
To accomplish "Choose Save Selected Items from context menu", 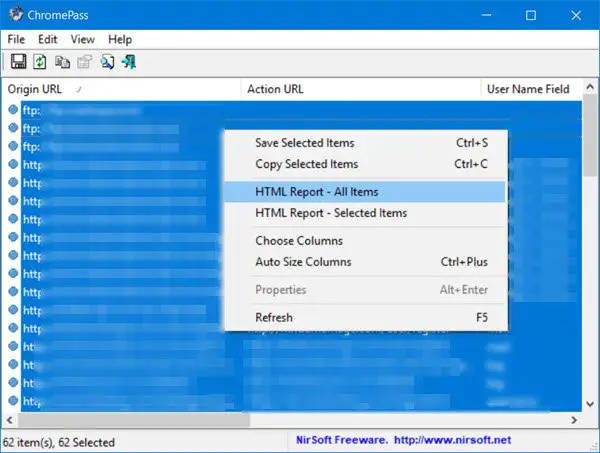I will (x=366, y=143).
